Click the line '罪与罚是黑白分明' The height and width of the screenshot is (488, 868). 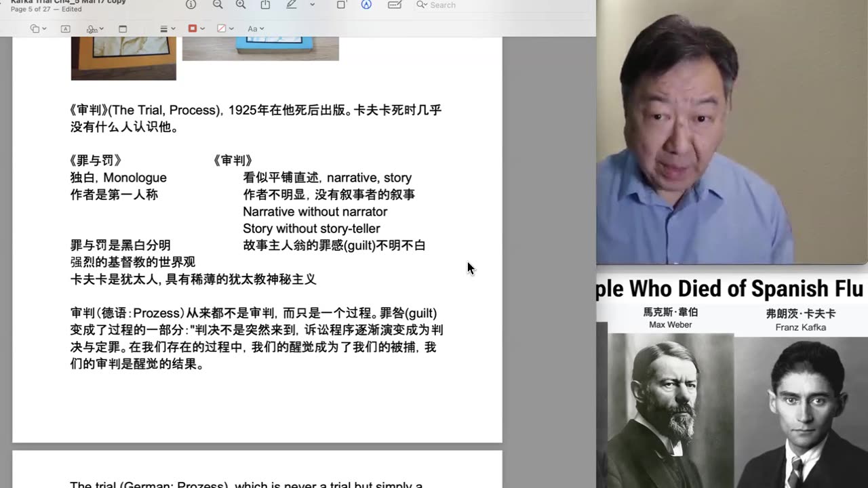(121, 245)
